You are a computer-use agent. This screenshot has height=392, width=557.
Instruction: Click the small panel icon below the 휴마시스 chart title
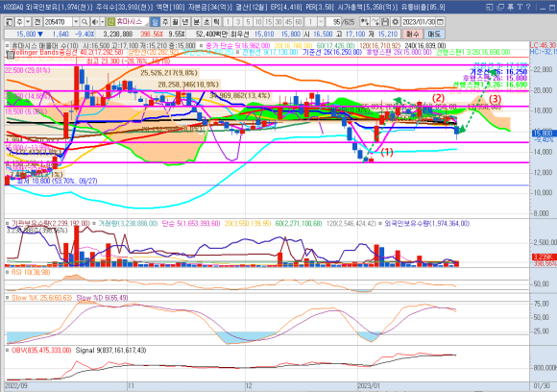pyautogui.click(x=11, y=55)
